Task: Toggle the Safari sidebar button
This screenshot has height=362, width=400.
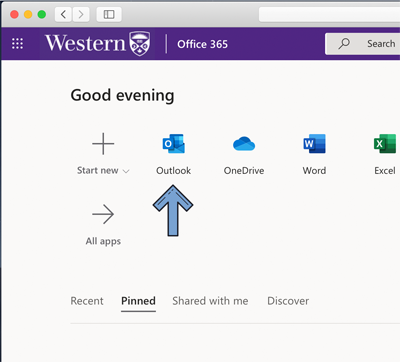Action: 109,14
